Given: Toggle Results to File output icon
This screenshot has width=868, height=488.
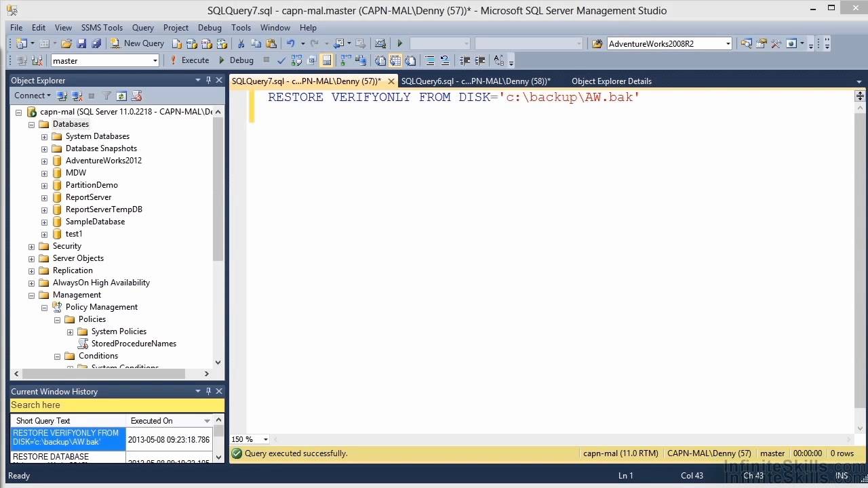Looking at the screenshot, I should (410, 60).
